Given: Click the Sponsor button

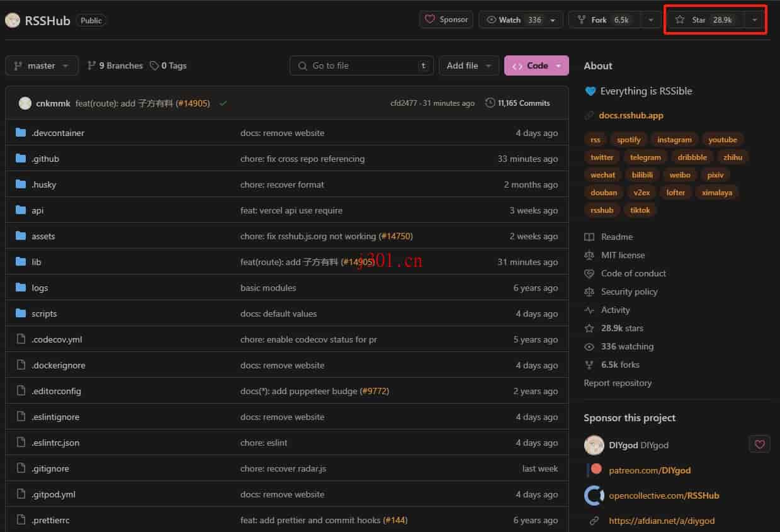Looking at the screenshot, I should (446, 20).
